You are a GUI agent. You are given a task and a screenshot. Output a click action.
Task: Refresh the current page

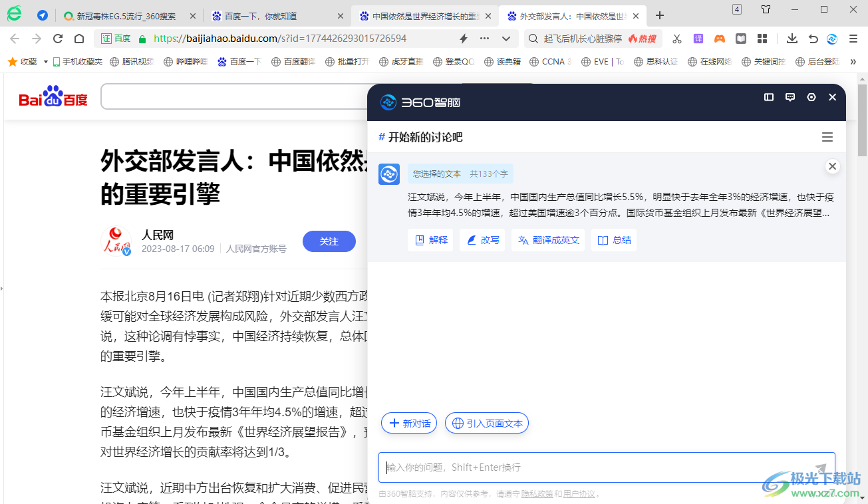pyautogui.click(x=57, y=39)
